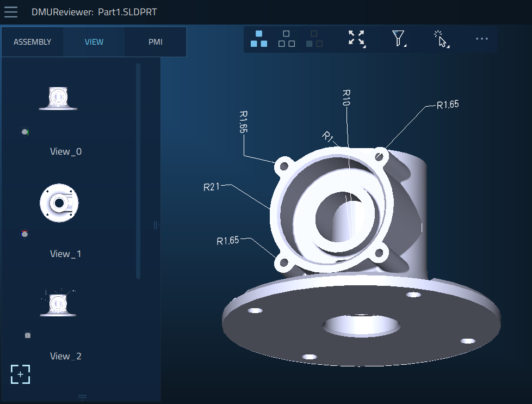Click the add new view capture icon
This screenshot has height=404, width=532.
pyautogui.click(x=20, y=374)
